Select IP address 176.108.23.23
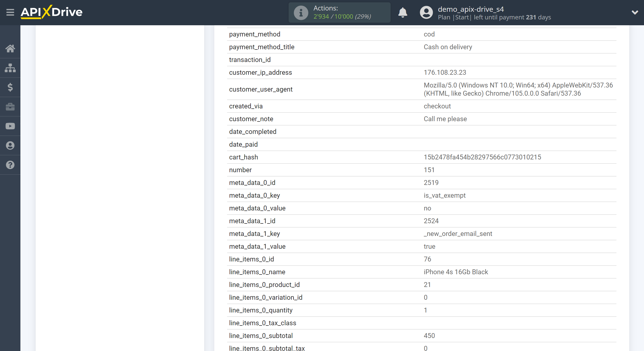 445,72
